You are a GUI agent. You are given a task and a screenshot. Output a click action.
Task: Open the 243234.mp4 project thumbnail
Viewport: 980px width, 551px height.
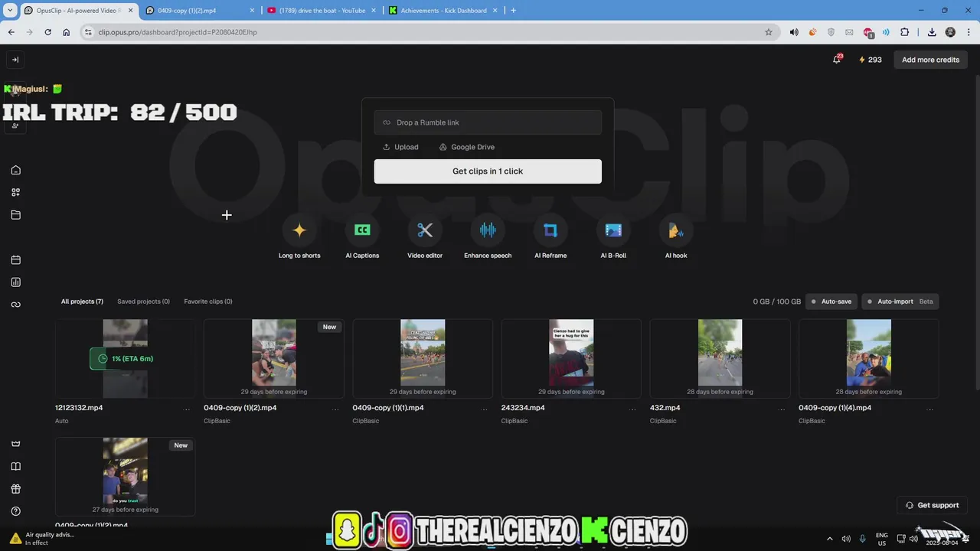[x=571, y=358]
